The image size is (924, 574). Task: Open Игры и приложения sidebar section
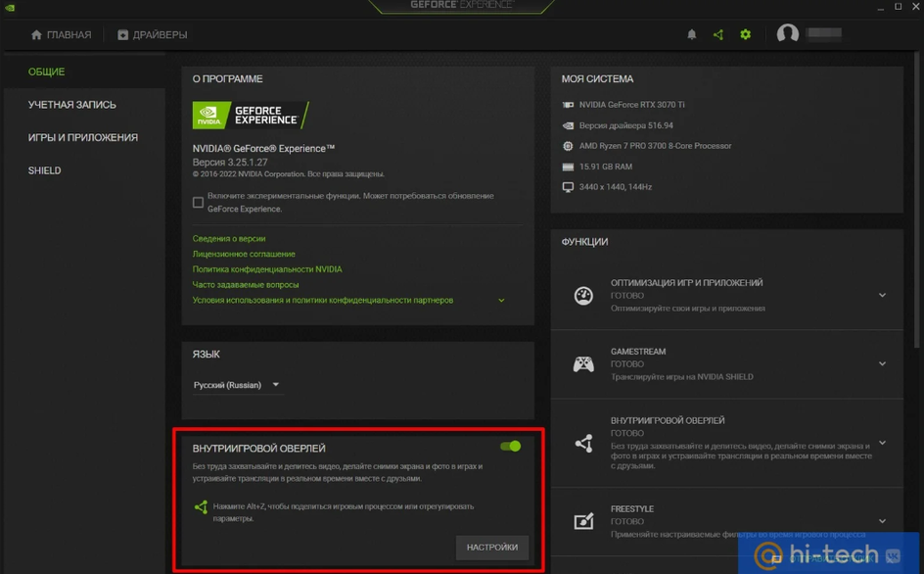[x=83, y=137]
